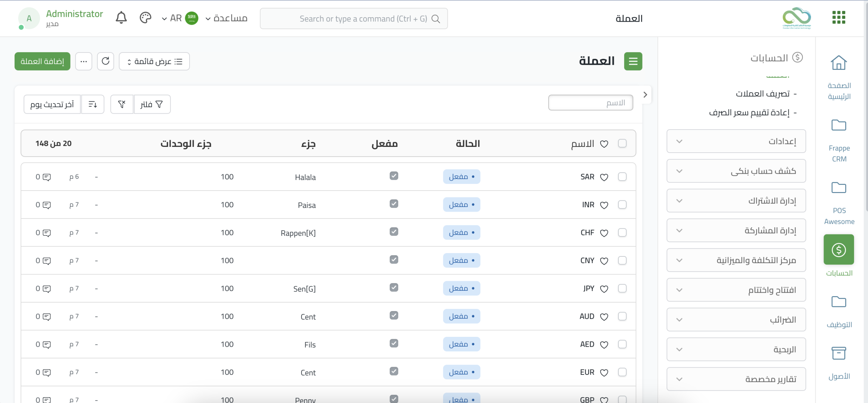Click the clear filters icon
Screen dimensions: 868x403
coord(122,104)
